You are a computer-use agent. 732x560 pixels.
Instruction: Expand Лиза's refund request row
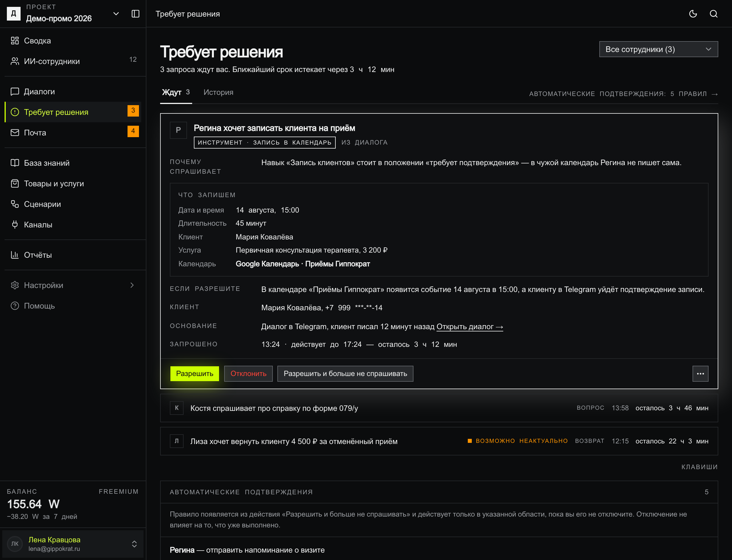(x=439, y=441)
